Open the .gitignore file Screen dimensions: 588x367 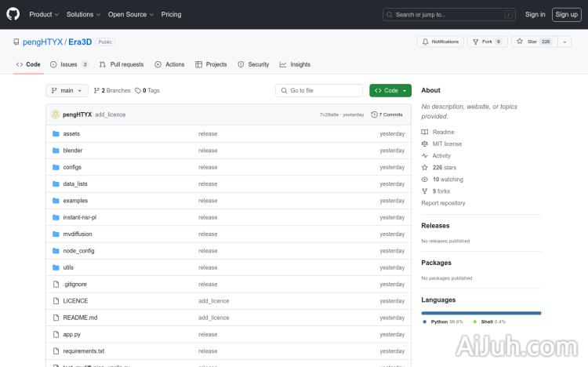75,284
